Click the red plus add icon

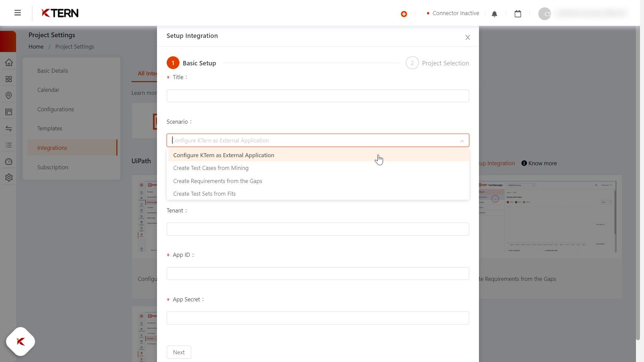[x=404, y=14]
